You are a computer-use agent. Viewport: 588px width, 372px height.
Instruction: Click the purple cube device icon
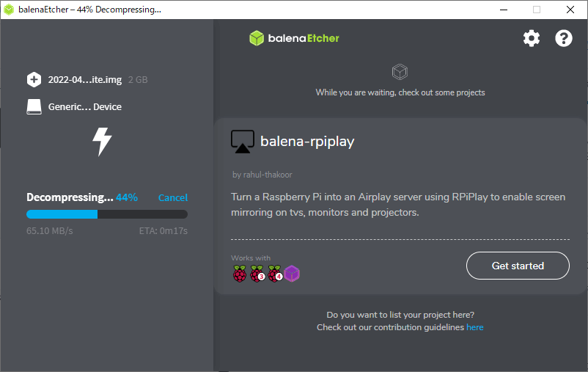click(292, 273)
